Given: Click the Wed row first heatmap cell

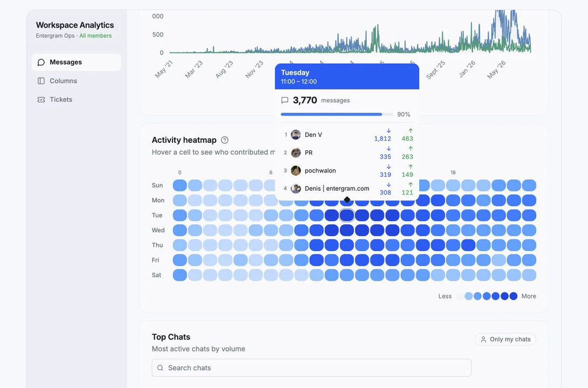Looking at the screenshot, I should pos(180,230).
